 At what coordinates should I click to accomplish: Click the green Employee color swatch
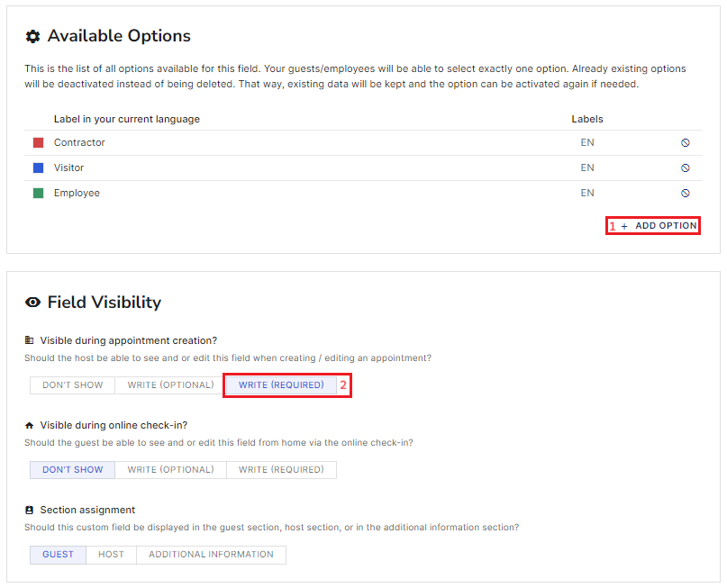tap(38, 194)
